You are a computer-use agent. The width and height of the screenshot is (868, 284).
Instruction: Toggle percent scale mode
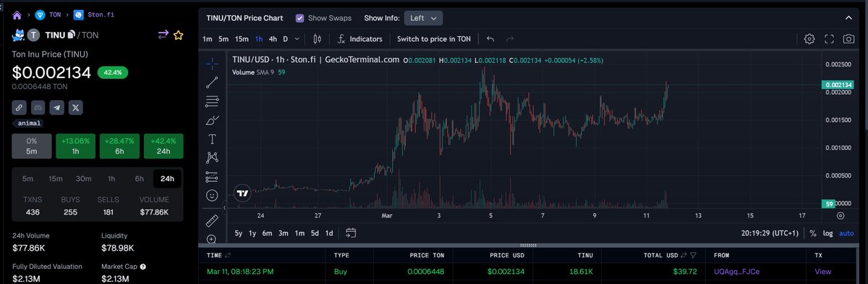(x=813, y=233)
